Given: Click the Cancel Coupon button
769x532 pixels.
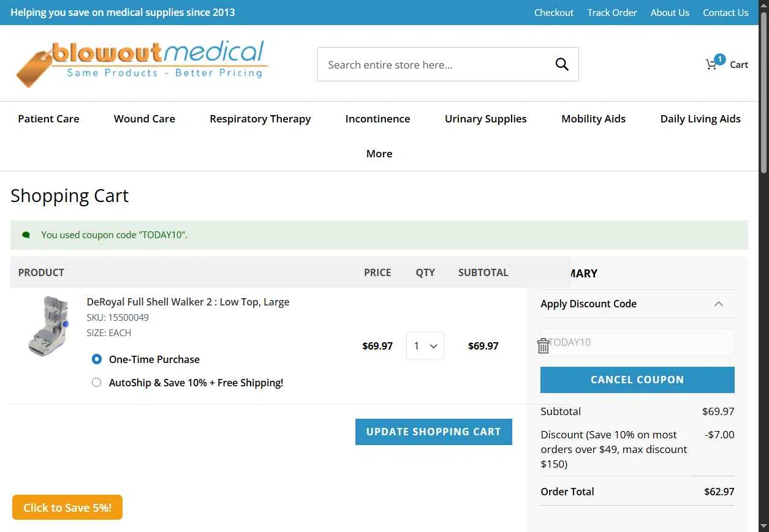Looking at the screenshot, I should point(637,380).
